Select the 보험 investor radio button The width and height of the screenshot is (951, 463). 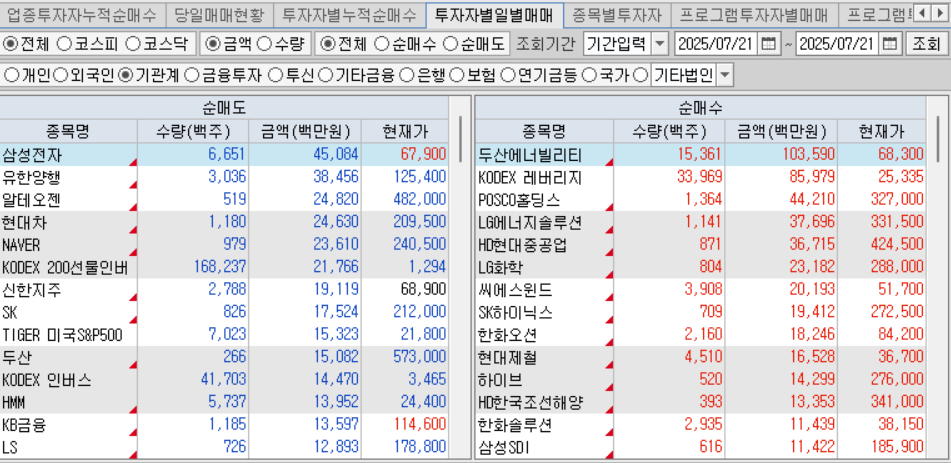(x=459, y=75)
